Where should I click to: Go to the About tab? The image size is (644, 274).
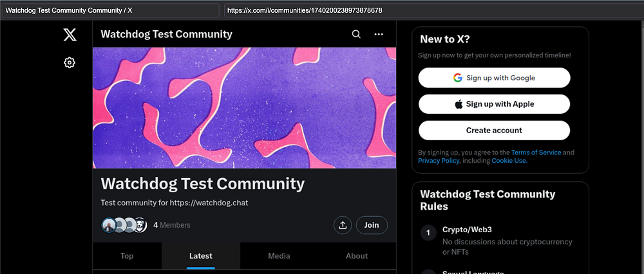357,256
